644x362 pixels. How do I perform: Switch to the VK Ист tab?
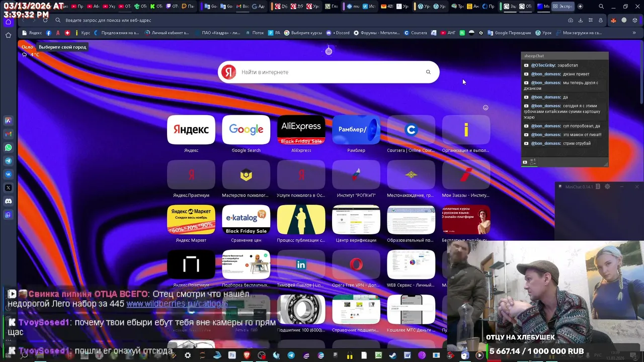[368, 7]
